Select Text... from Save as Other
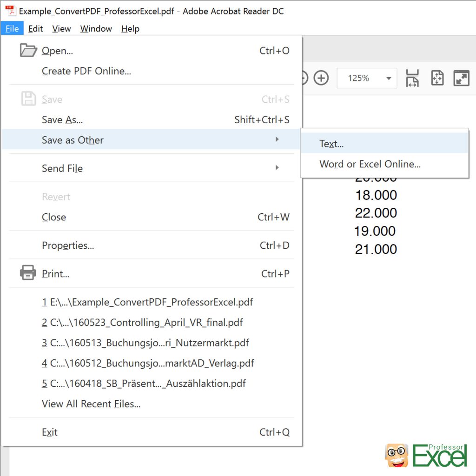This screenshot has width=476, height=476. (331, 144)
